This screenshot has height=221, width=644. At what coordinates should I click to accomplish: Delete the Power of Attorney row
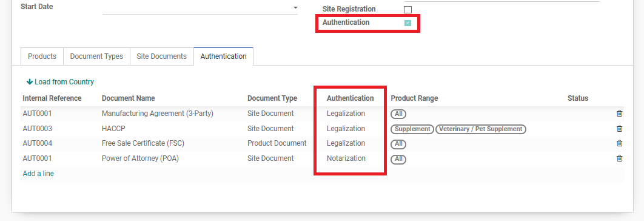click(619, 158)
